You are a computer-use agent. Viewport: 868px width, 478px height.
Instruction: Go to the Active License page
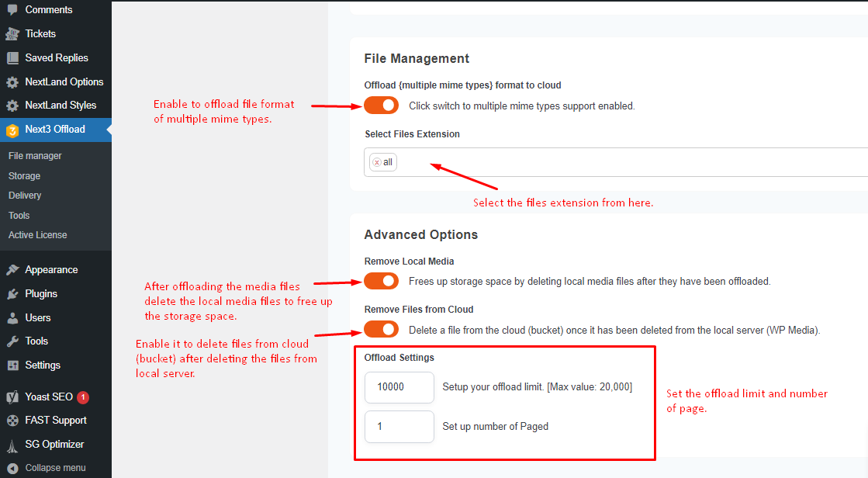click(37, 234)
